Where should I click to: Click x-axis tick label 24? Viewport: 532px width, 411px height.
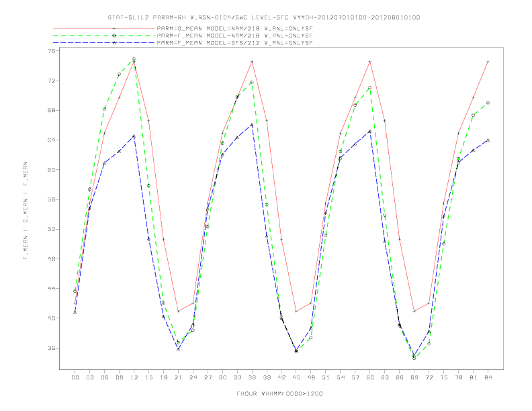[x=193, y=377]
